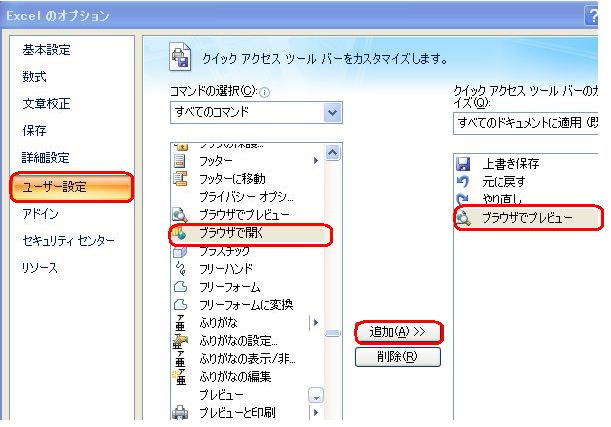Open the プレビュー dropdown arrow
The image size is (611, 427).
pos(316,395)
